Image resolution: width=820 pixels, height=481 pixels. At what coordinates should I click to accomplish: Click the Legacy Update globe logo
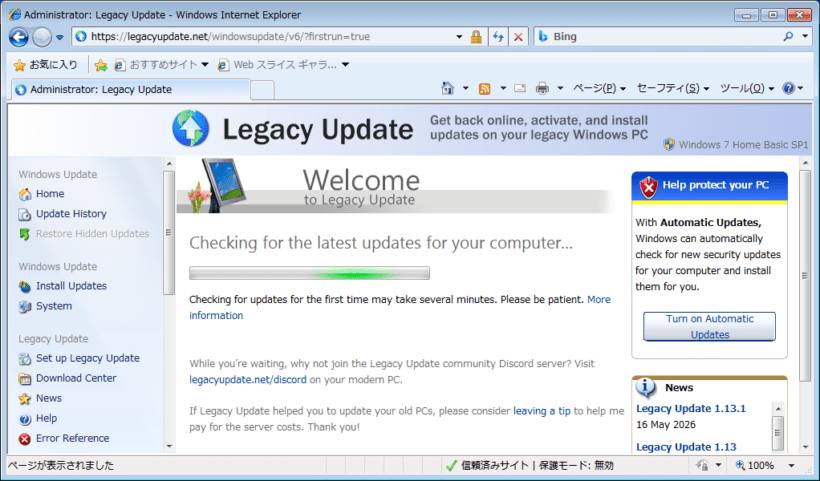click(x=191, y=129)
